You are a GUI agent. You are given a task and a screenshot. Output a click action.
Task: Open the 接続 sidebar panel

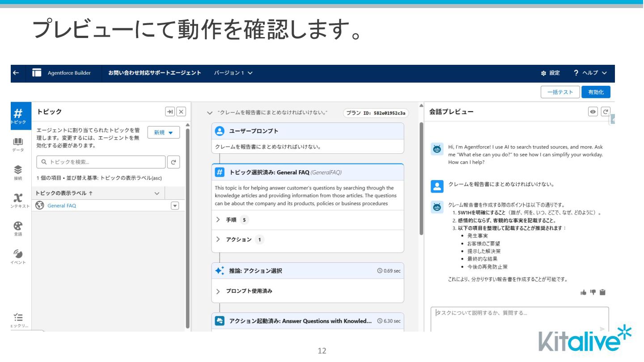coord(18,173)
